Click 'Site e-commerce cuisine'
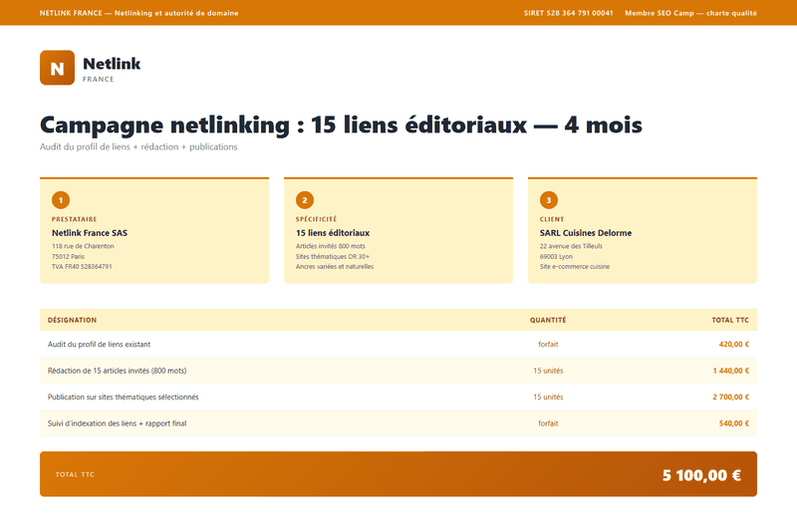 (575, 267)
